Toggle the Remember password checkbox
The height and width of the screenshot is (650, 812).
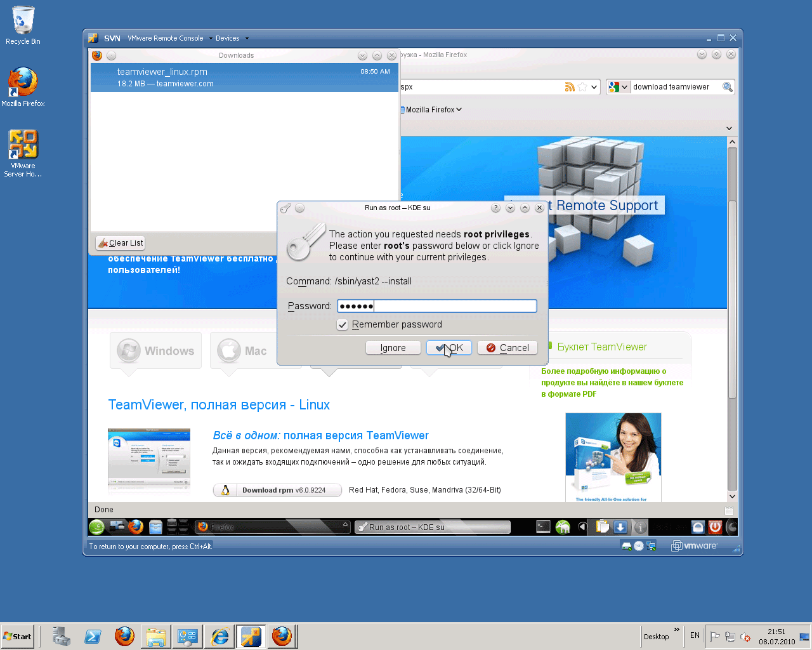point(343,325)
